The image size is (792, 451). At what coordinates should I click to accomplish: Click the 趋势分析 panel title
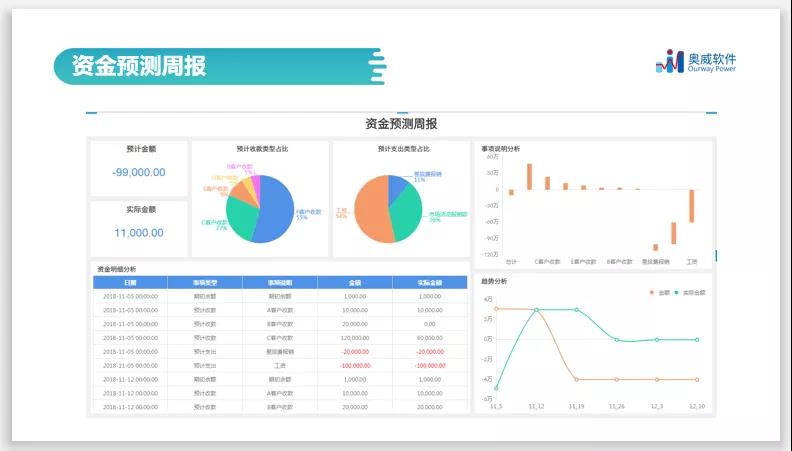[494, 281]
